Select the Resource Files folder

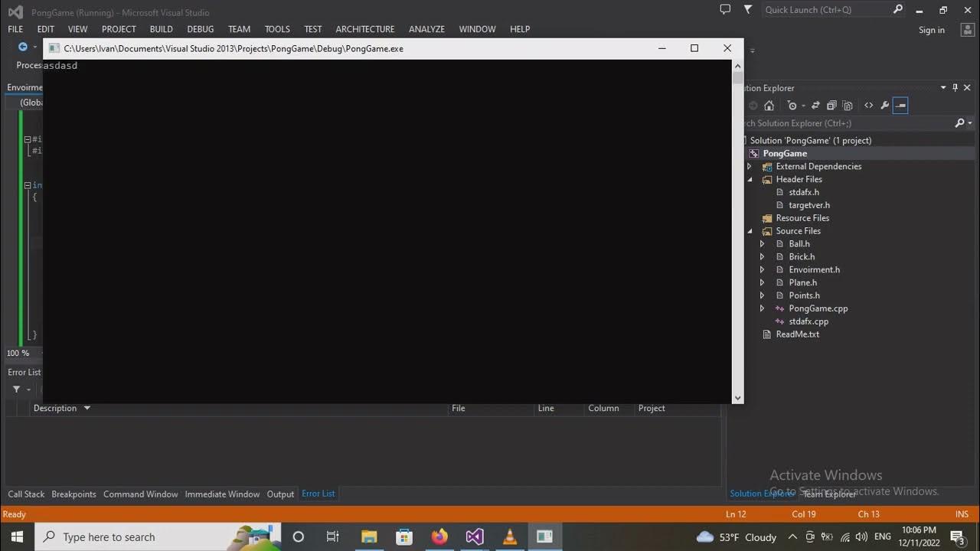(802, 218)
